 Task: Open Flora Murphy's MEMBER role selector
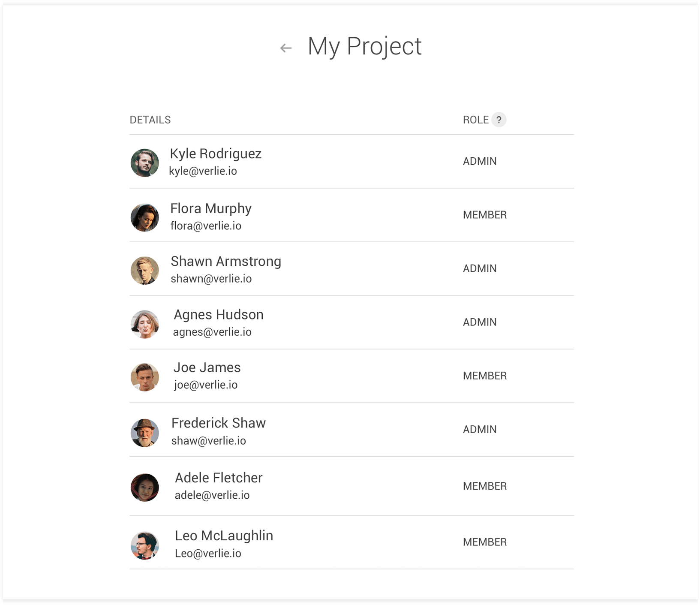485,215
